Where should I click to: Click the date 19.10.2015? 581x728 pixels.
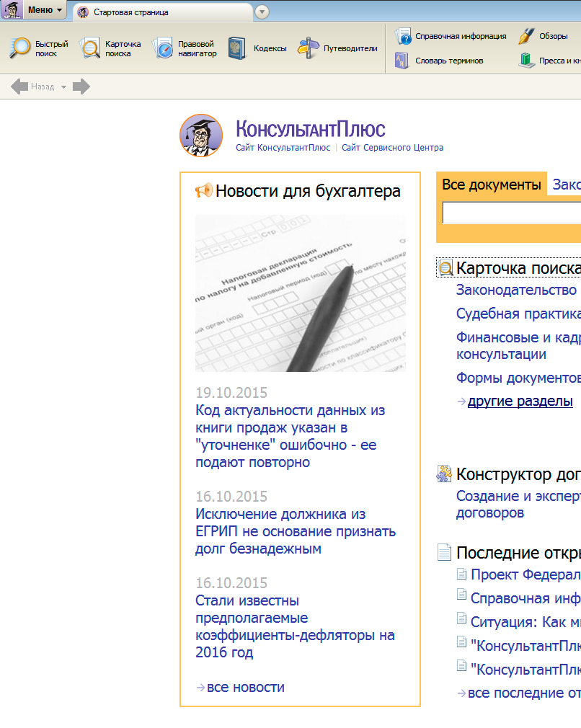point(231,393)
